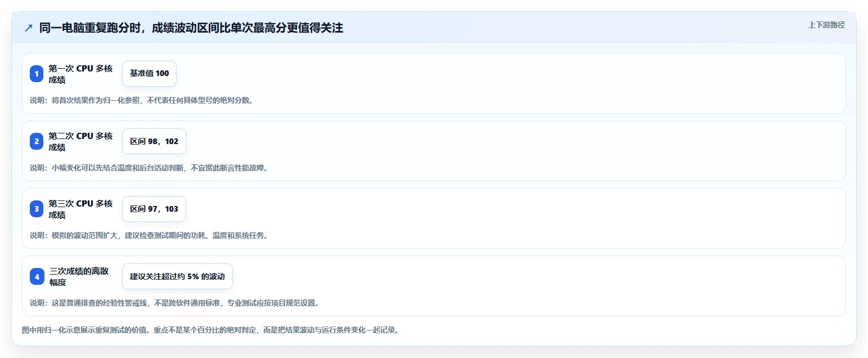Click the 基准值 100 value chip
Image resolution: width=868 pixels, height=358 pixels.
[149, 74]
